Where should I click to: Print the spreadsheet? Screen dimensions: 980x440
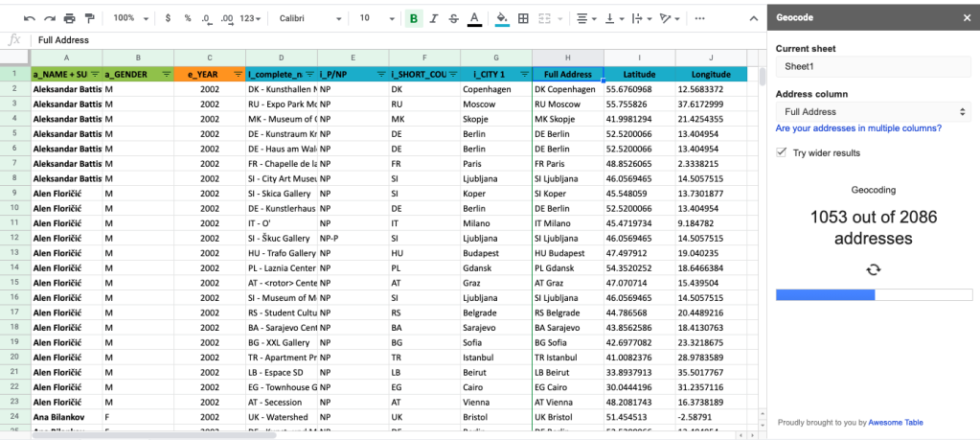(x=69, y=19)
